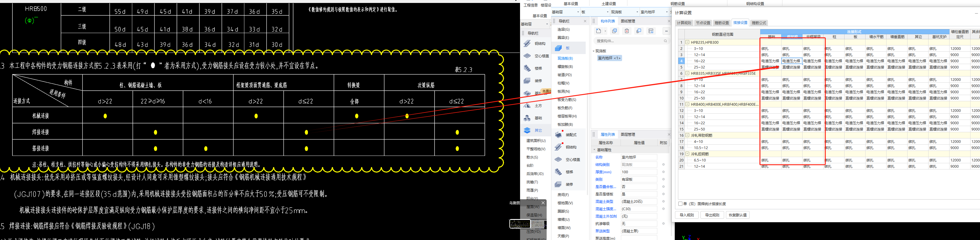Image resolution: width=980 pixels, height=240 pixels.
Task: Tick the 单(双)面焊统计搭接长度 checkbox
Action: click(x=680, y=204)
